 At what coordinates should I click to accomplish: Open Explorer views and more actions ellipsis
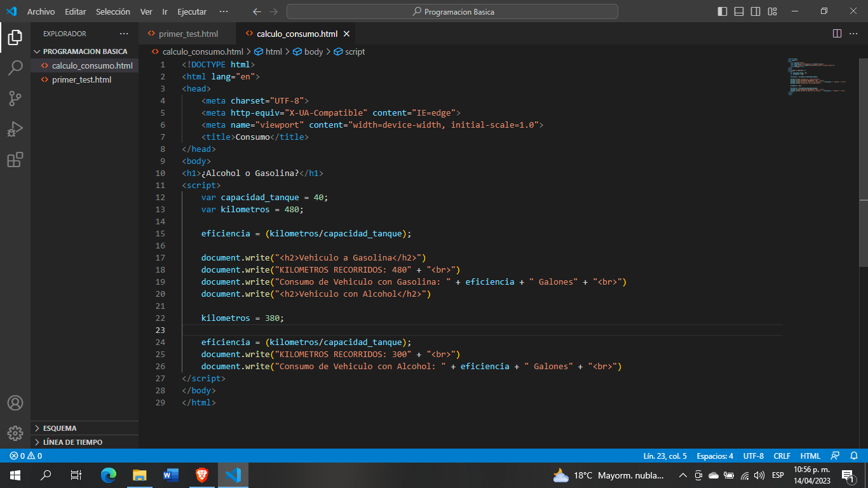pos(123,34)
